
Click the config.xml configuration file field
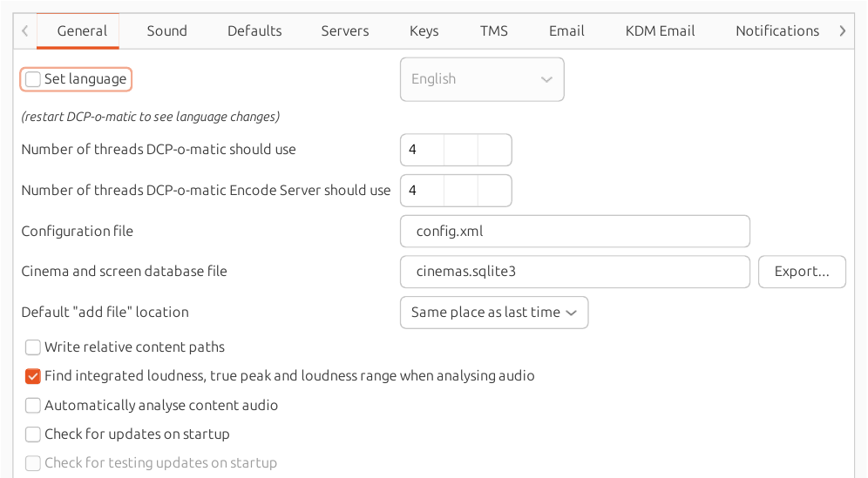click(574, 232)
